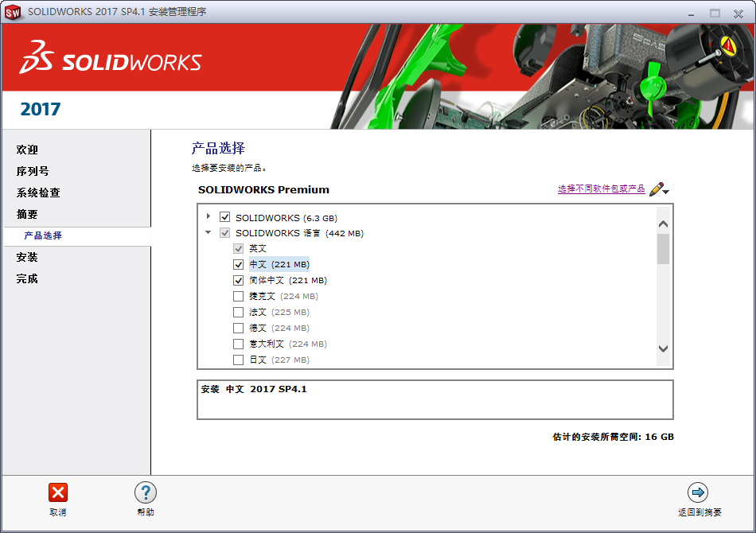Click the red Cancel X icon

pos(58,492)
